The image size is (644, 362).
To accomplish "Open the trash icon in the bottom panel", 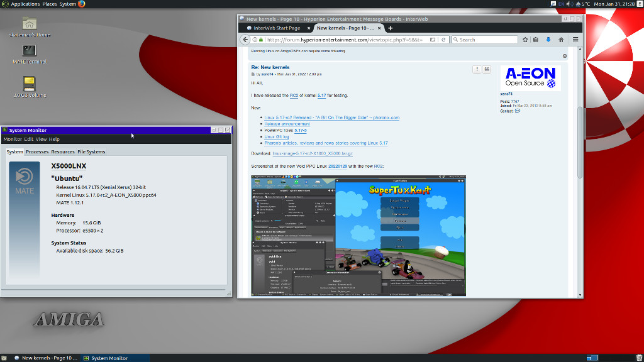I will 639,358.
